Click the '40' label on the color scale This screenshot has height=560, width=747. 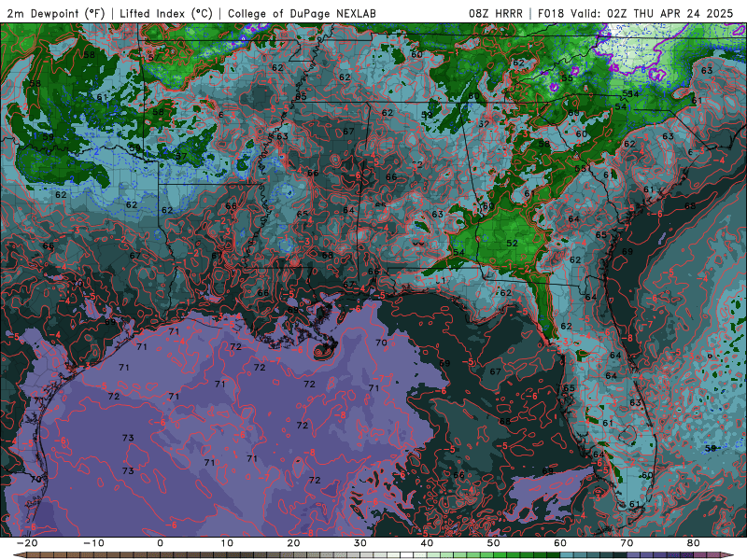click(427, 543)
